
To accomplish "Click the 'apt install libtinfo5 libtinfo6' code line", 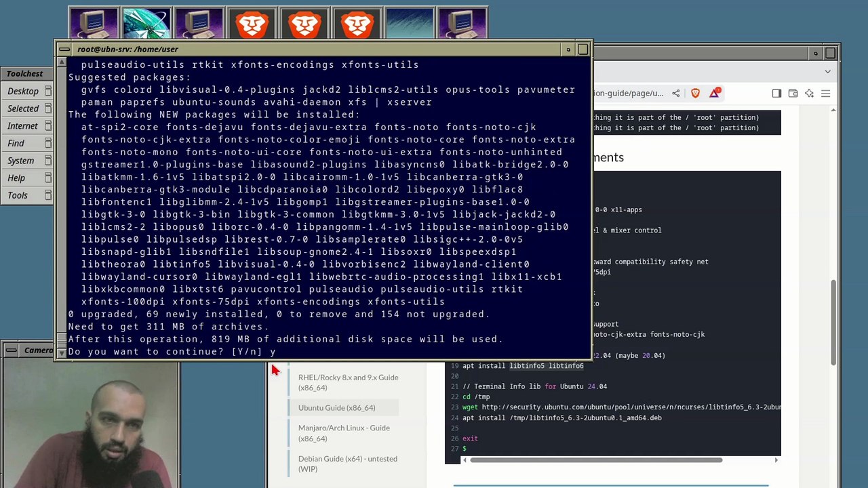I will (523, 366).
